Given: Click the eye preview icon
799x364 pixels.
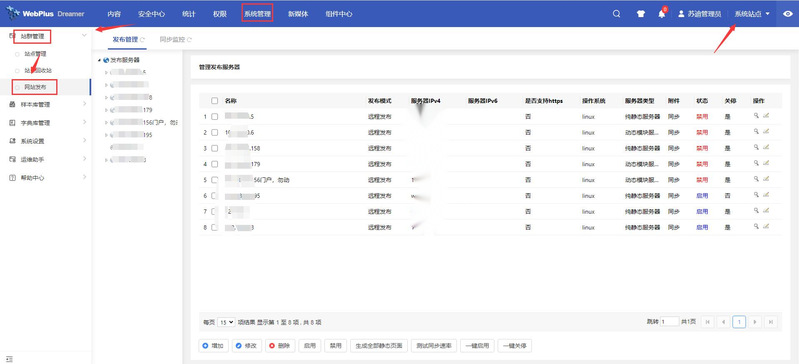Looking at the screenshot, I should point(787,14).
